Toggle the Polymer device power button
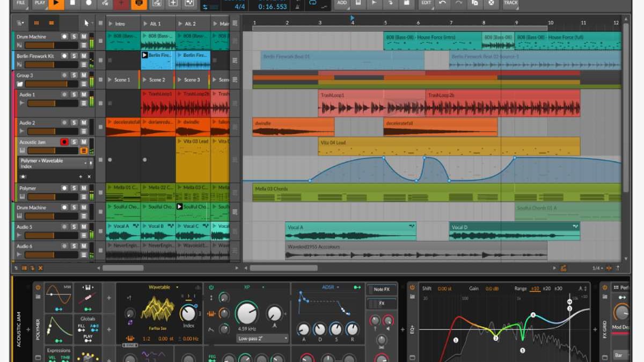Viewport: 644px width, 362px height. coord(38,287)
